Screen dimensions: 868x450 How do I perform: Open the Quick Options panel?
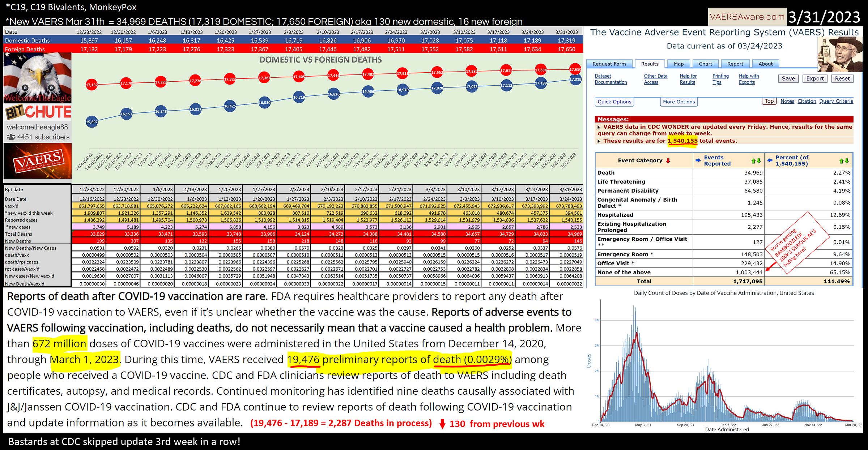(x=614, y=102)
